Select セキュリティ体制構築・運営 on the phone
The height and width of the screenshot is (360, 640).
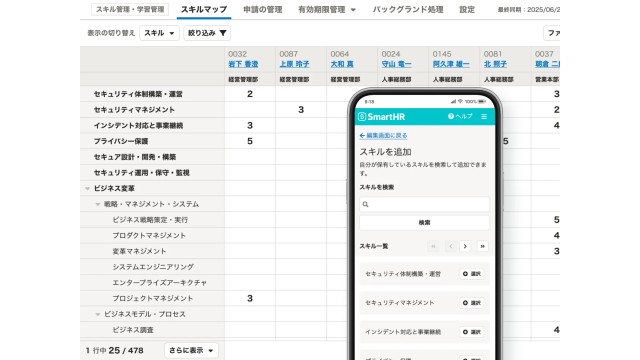[x=471, y=274]
